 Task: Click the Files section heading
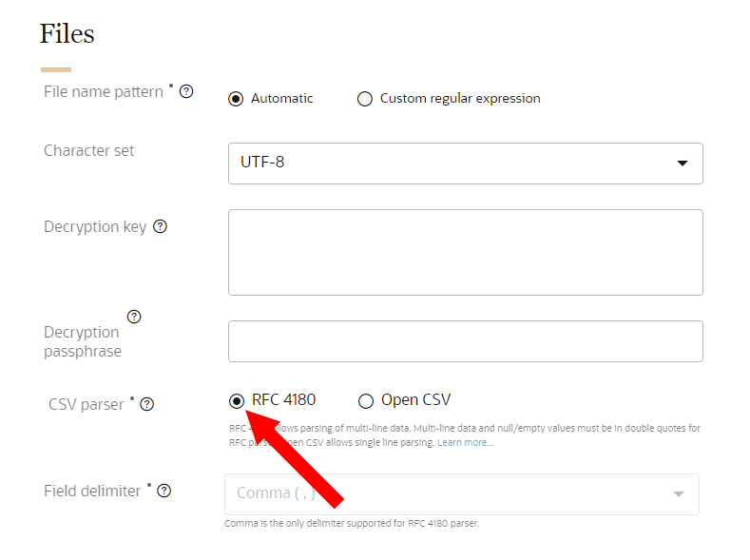(x=67, y=34)
